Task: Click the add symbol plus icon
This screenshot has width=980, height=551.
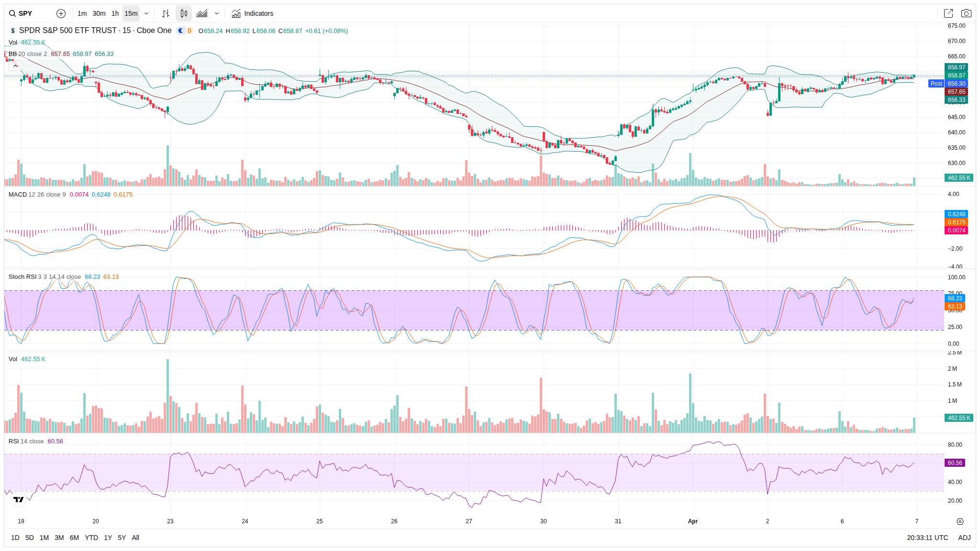Action: pyautogui.click(x=61, y=13)
